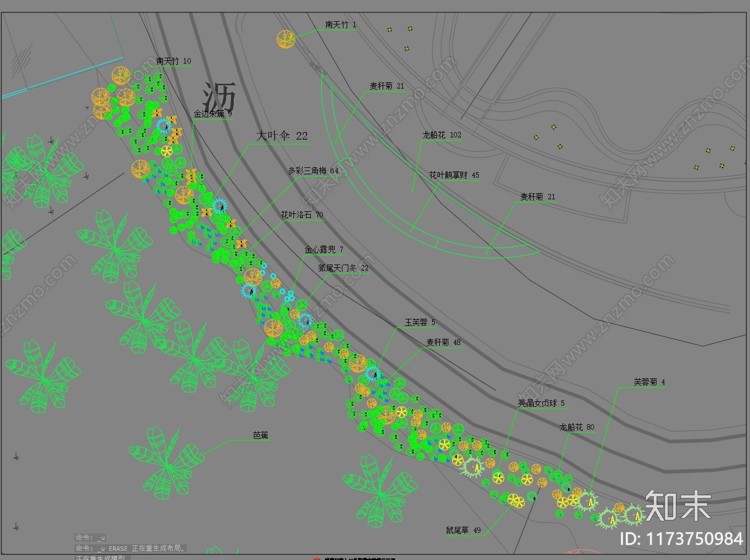The width and height of the screenshot is (750, 560).
Task: Click the 金边朱蕉 9 label
Action: click(x=212, y=114)
